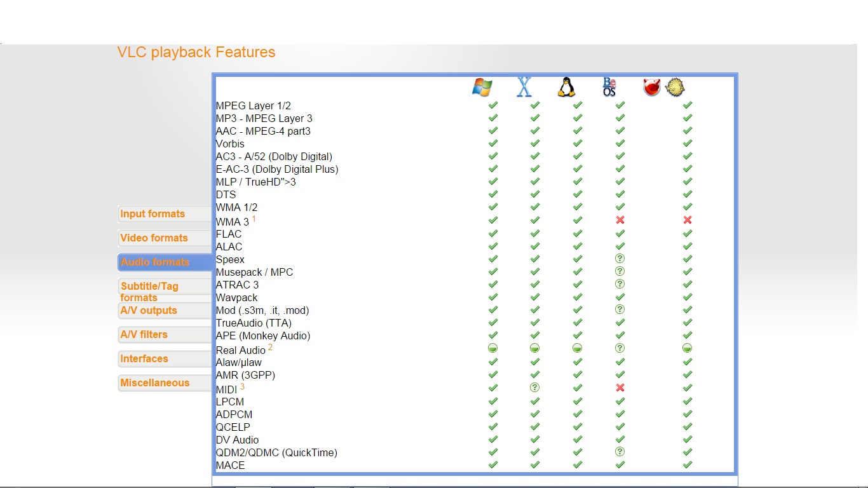Click the 'APE (Monkey Audio)' row label
868x488 pixels.
(263, 336)
